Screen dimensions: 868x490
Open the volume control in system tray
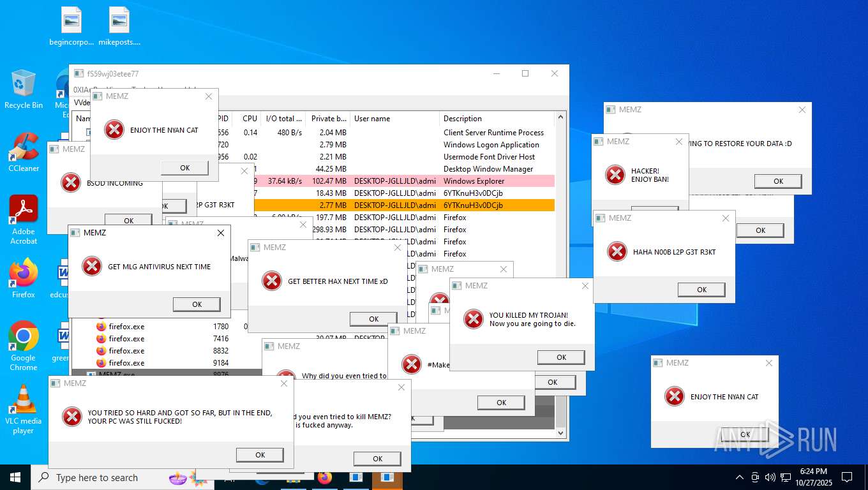click(770, 477)
